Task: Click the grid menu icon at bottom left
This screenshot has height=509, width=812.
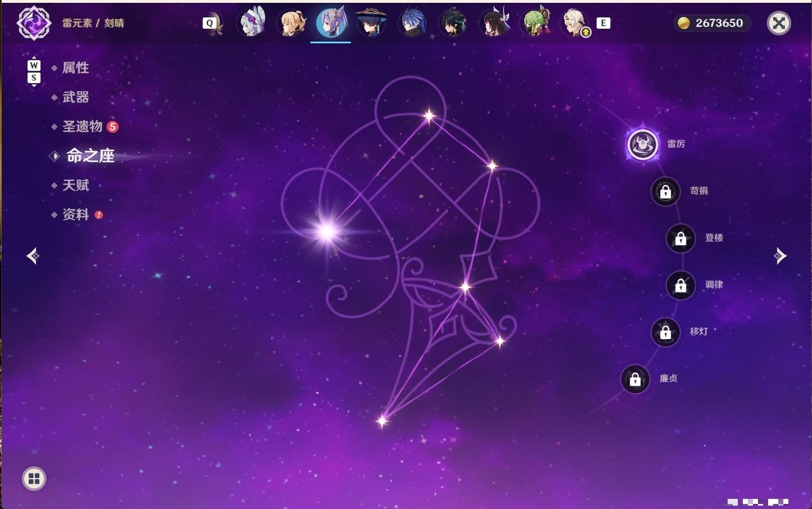Action: coord(34,479)
